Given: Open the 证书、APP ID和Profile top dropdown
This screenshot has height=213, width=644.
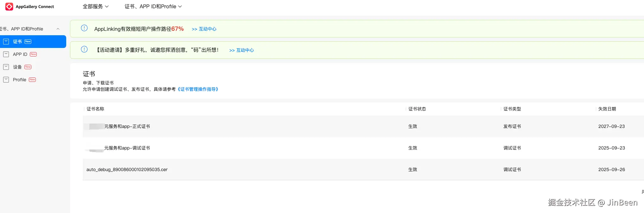Looking at the screenshot, I should pyautogui.click(x=153, y=7).
